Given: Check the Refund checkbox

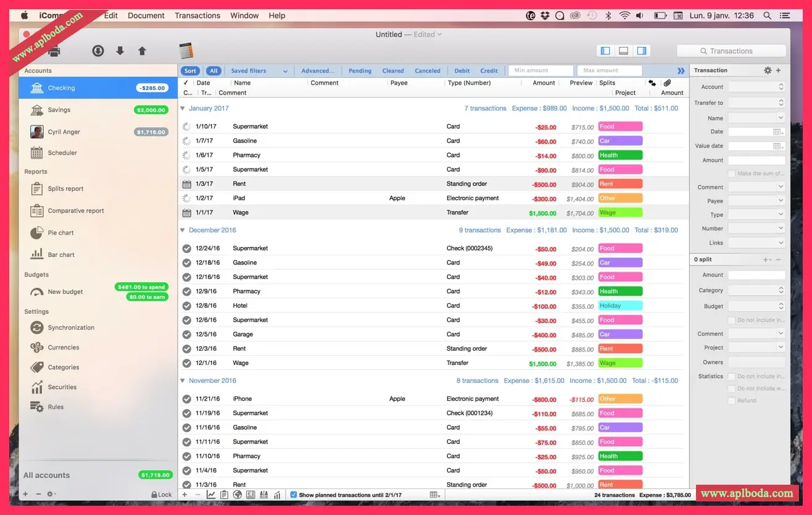Looking at the screenshot, I should coord(732,400).
